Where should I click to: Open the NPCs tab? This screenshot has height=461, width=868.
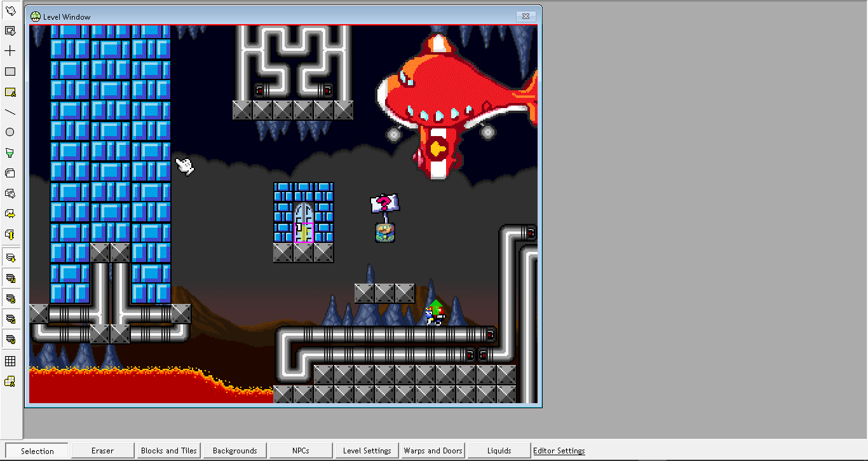click(x=301, y=451)
